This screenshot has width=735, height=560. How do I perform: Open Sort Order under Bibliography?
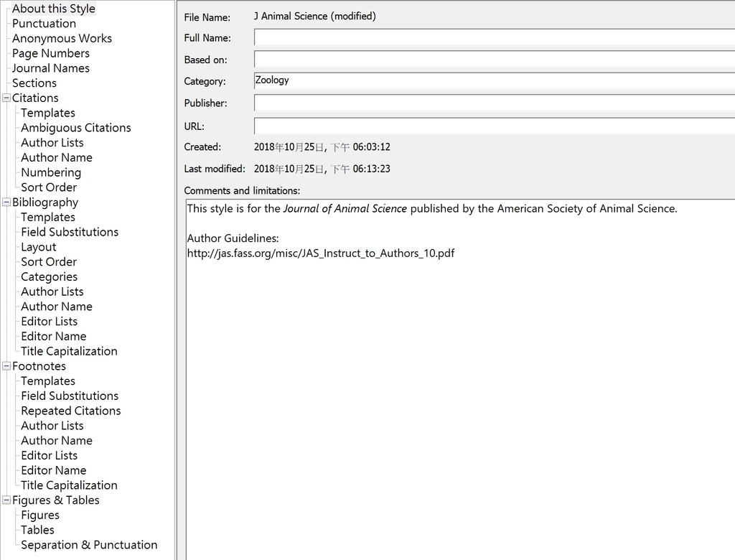pyautogui.click(x=49, y=262)
